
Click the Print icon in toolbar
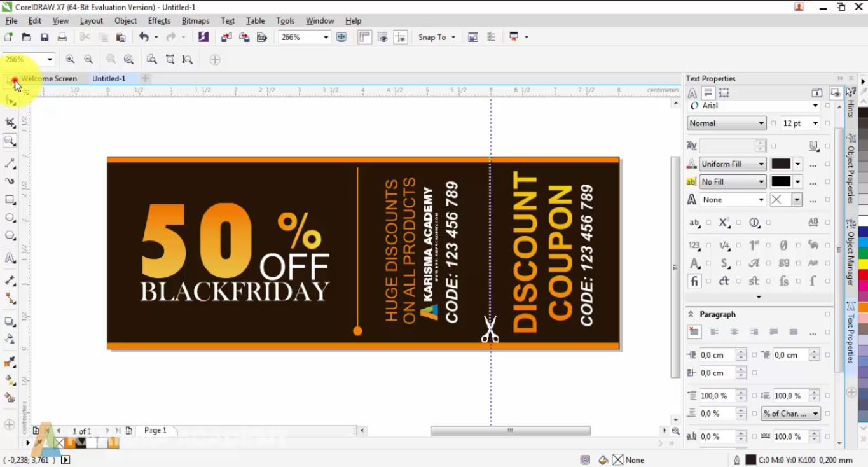[61, 38]
